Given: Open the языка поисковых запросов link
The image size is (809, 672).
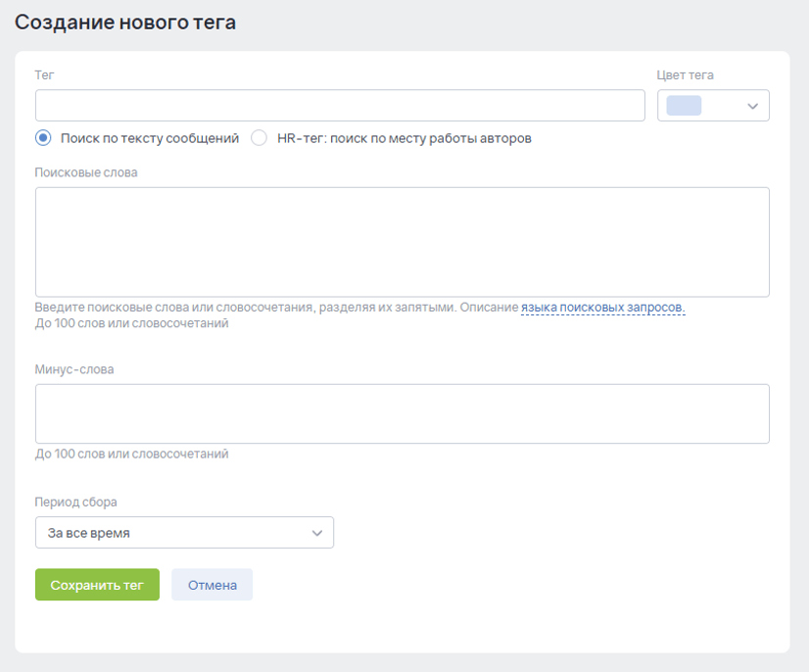Looking at the screenshot, I should tap(602, 308).
